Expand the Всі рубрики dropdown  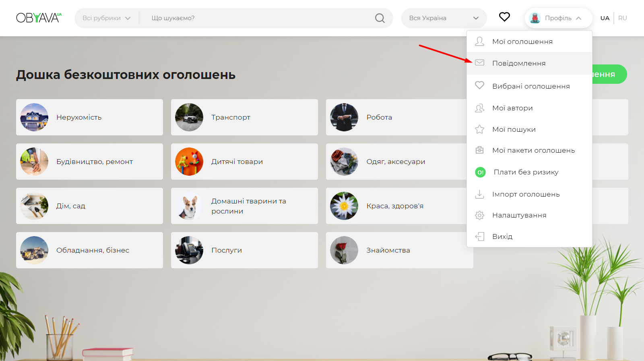click(x=106, y=18)
